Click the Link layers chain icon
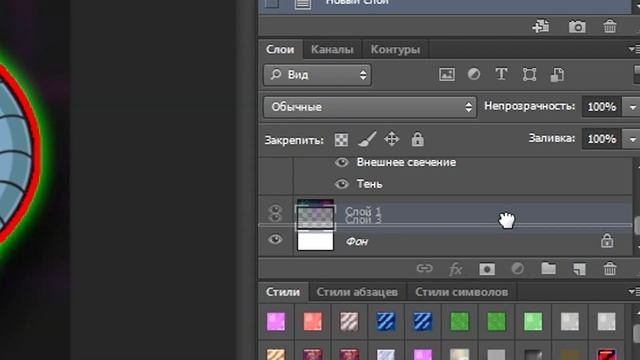Screen dimensions: 640x360 (x=424, y=268)
